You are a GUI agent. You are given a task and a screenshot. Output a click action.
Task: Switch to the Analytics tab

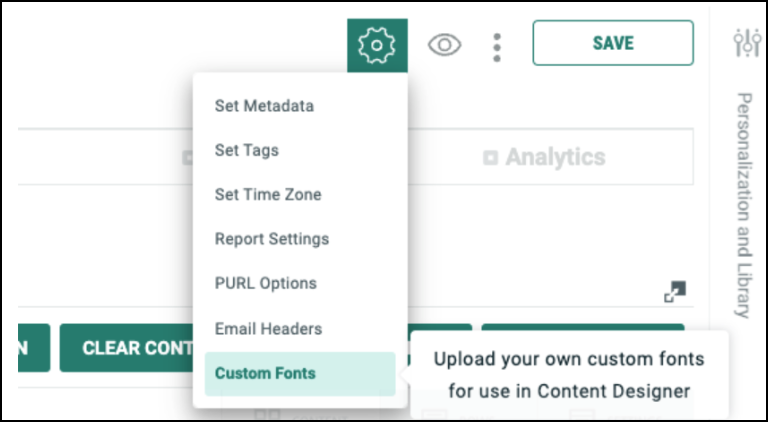(x=555, y=158)
